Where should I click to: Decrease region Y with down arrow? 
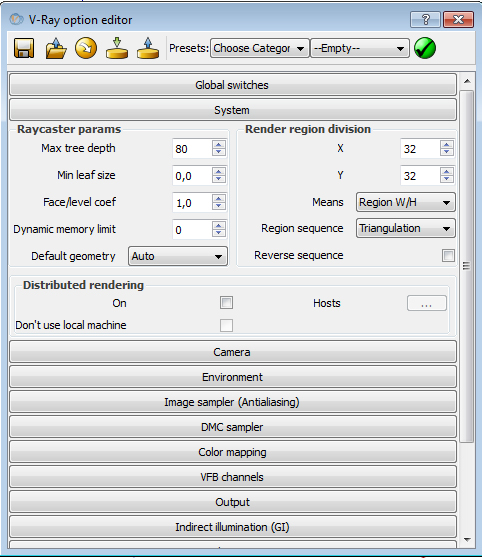(446, 179)
